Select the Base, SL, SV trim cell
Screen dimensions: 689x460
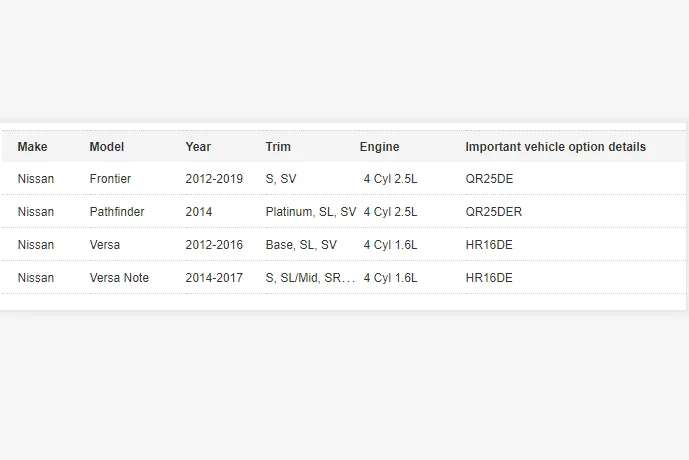(301, 245)
